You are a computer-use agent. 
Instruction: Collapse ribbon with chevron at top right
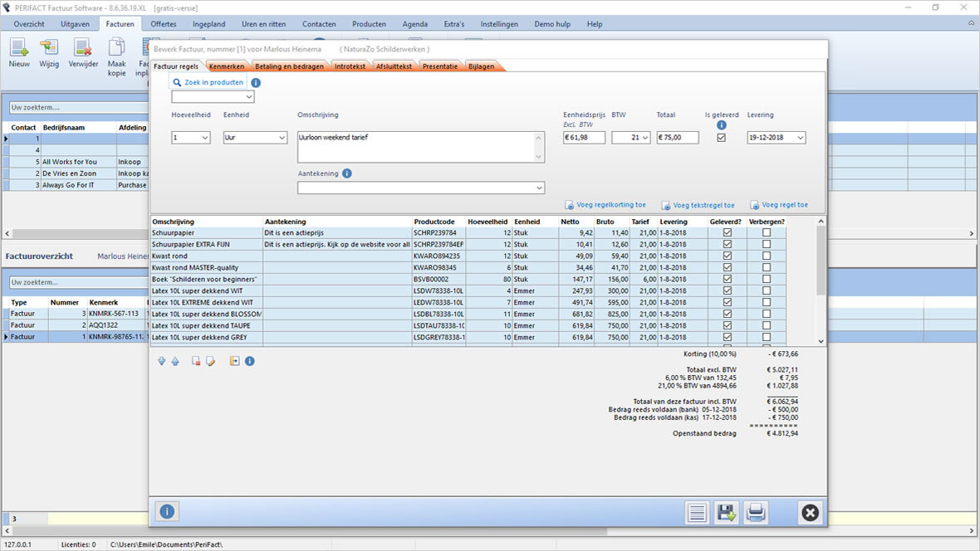click(x=971, y=23)
